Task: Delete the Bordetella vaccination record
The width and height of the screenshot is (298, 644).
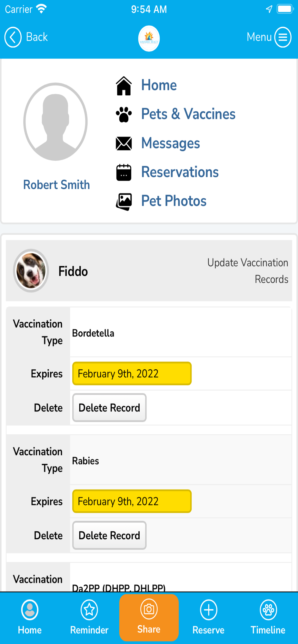Action: point(109,408)
